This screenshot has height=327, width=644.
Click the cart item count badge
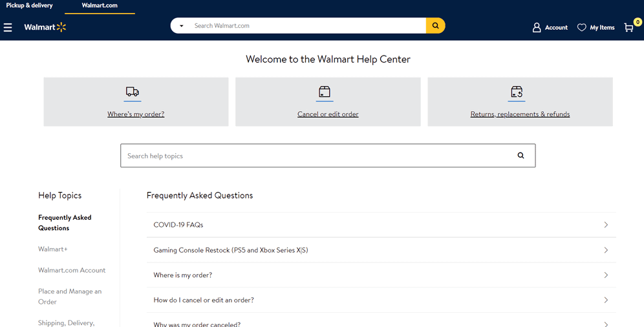pyautogui.click(x=638, y=22)
